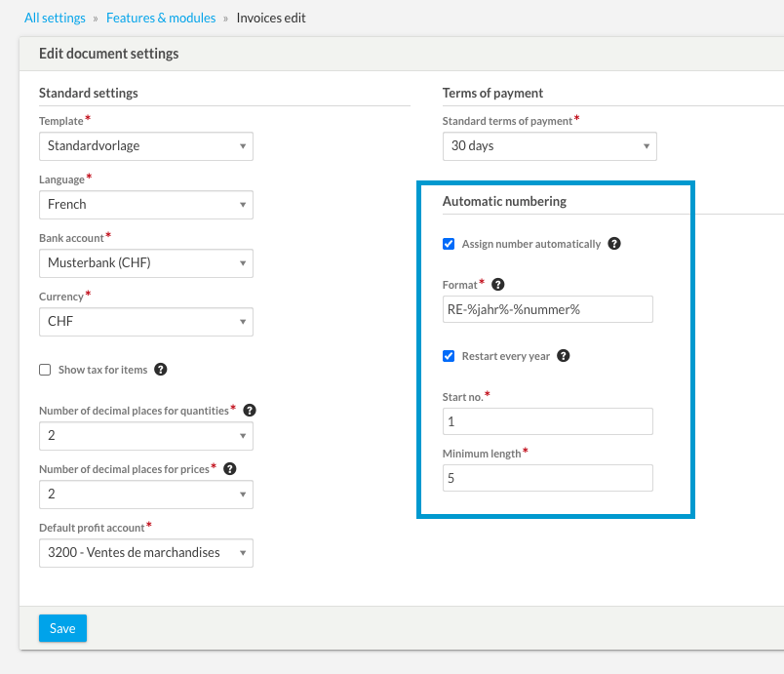Open help for decimal places for prices
The width and height of the screenshot is (784, 674).
230,469
